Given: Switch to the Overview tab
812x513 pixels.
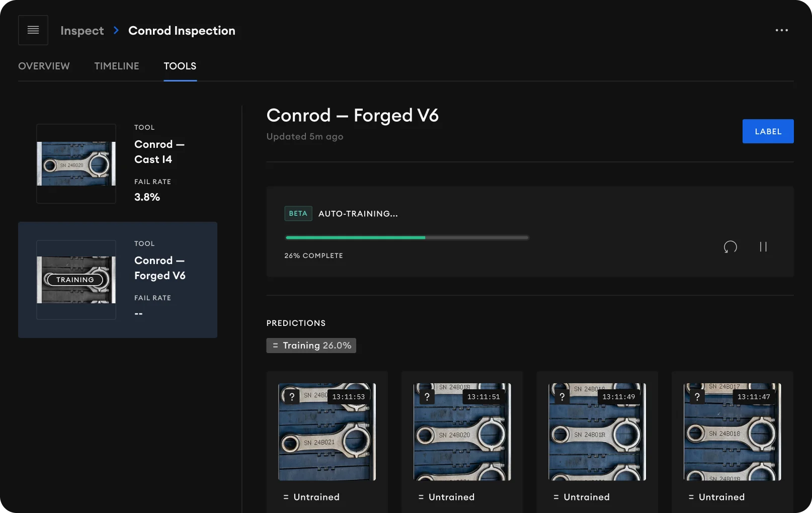Looking at the screenshot, I should click(x=44, y=66).
